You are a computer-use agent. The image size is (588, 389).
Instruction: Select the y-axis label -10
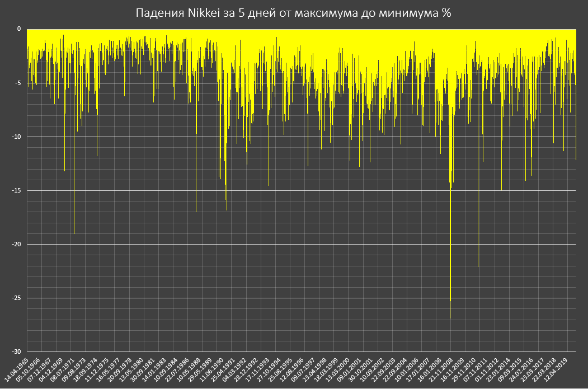click(16, 137)
